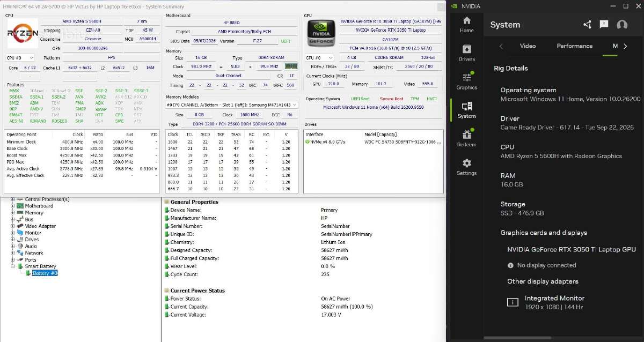Click the Ryzen logo in CPU panel
The height and width of the screenshot is (342, 644).
[x=22, y=33]
